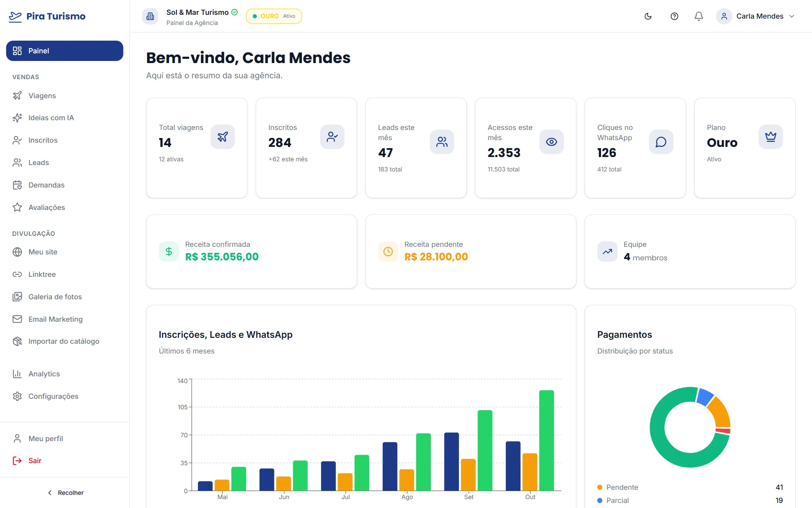
Task: Go to the Inscritos page
Action: [x=65, y=140]
